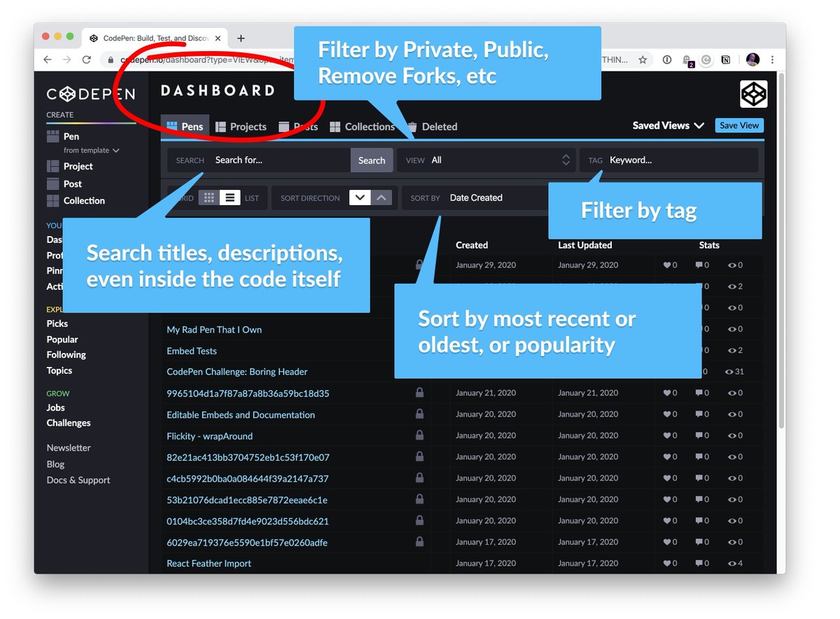Screen dimensions: 840x619
Task: Click the padlock in the address bar
Action: tap(111, 60)
